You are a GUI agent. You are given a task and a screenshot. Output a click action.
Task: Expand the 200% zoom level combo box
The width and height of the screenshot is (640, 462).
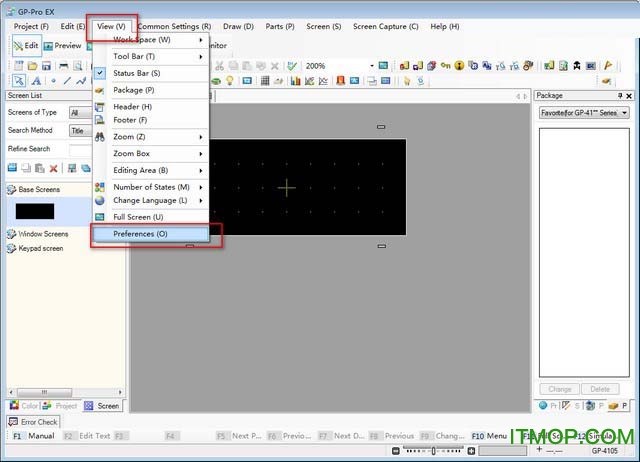[x=371, y=66]
